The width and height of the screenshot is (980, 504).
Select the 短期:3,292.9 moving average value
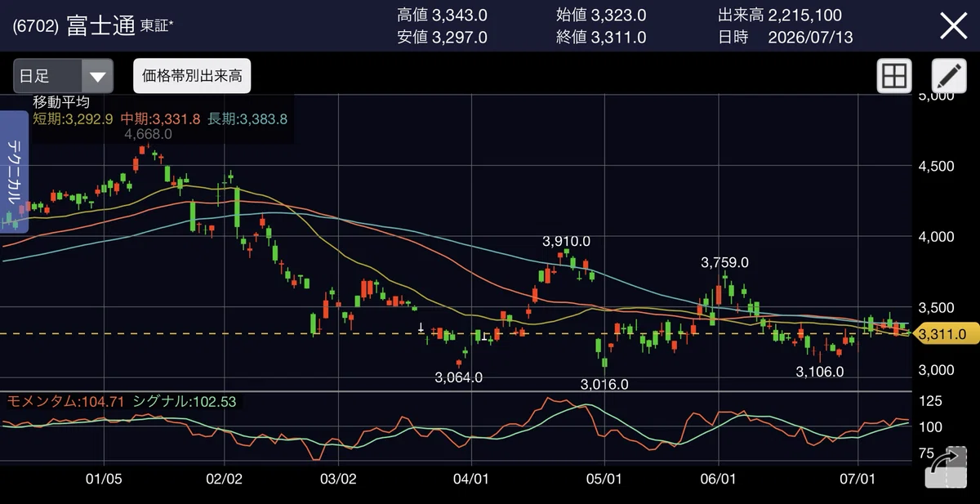[73, 118]
